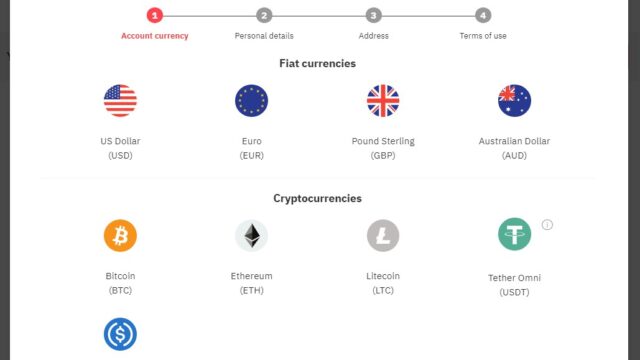This screenshot has height=360, width=640.
Task: Choose the Bitcoin coin icon
Action: [x=120, y=236]
